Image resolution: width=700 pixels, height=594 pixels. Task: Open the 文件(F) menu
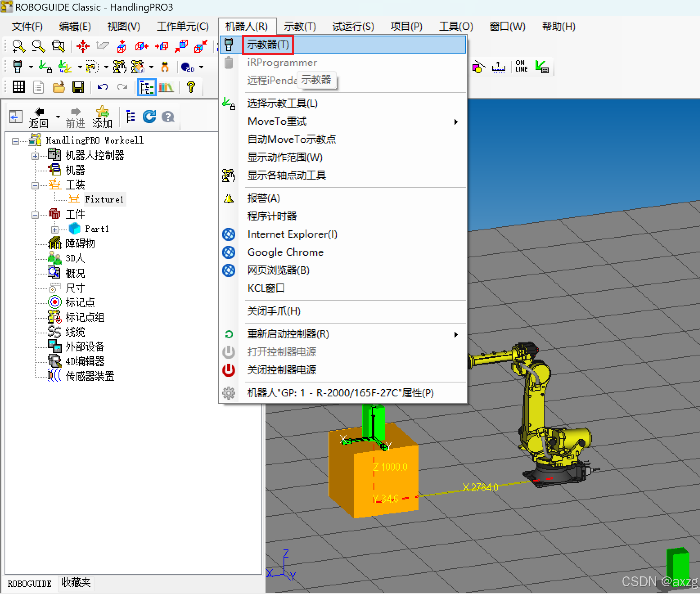tap(27, 26)
